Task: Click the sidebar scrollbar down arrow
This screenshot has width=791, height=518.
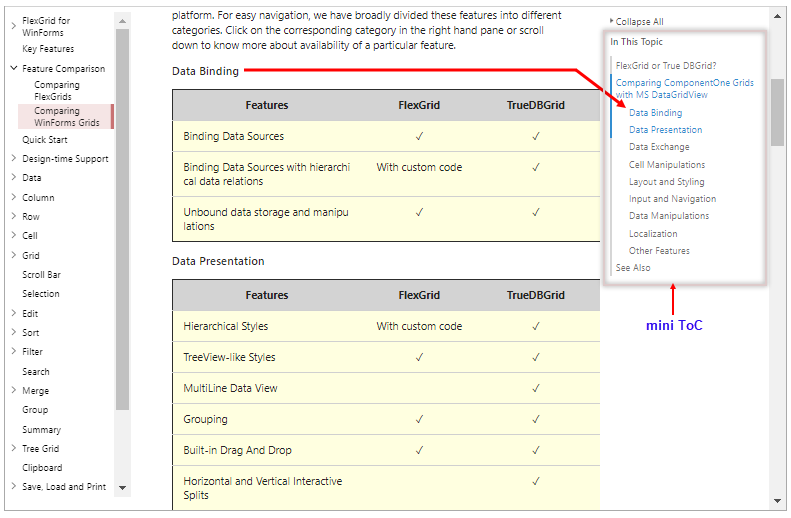Action: pyautogui.click(x=122, y=488)
